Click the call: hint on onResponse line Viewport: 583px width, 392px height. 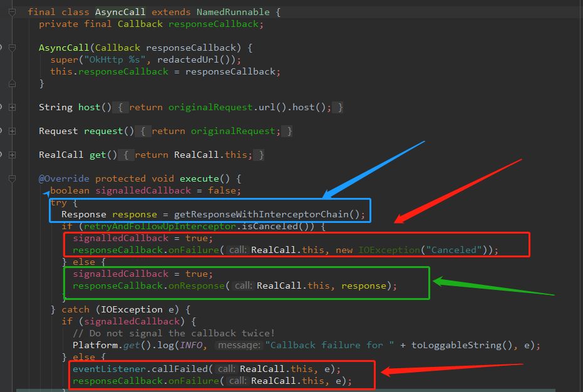(244, 286)
